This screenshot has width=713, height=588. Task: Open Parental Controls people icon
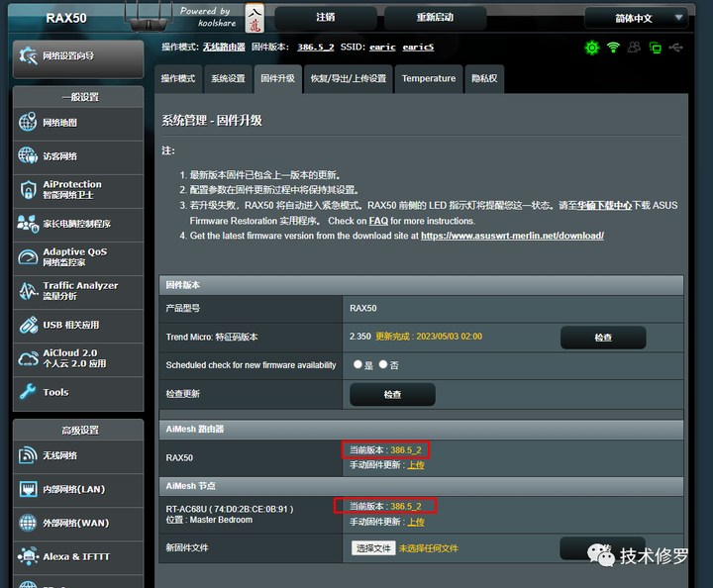(28, 224)
